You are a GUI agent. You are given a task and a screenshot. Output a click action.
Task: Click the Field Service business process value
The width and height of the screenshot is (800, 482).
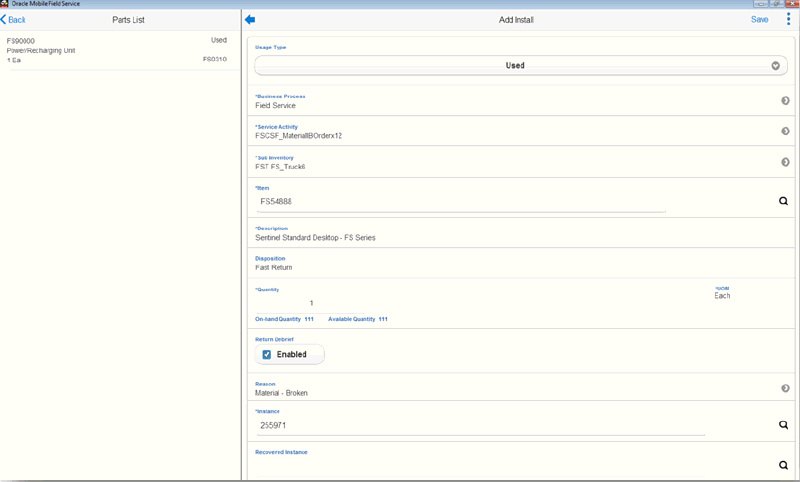[276, 106]
